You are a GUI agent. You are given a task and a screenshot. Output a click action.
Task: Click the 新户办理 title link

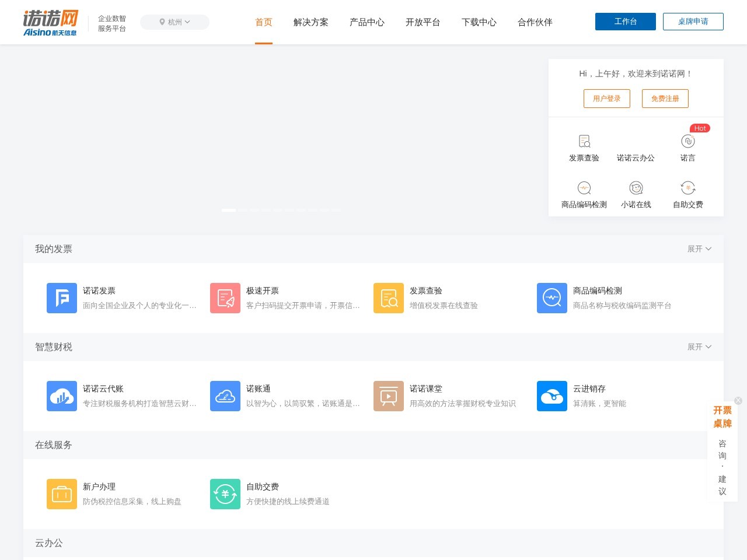[x=99, y=487]
